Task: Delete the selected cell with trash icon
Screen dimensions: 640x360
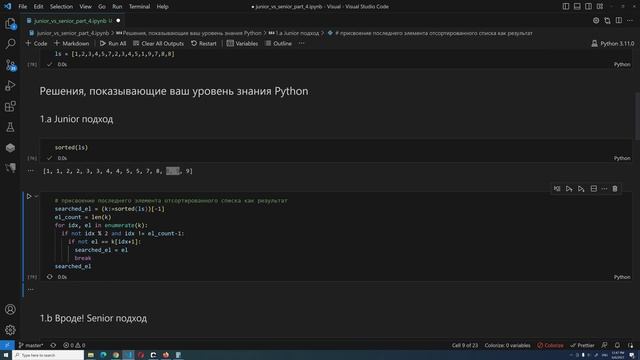Action: (615, 189)
